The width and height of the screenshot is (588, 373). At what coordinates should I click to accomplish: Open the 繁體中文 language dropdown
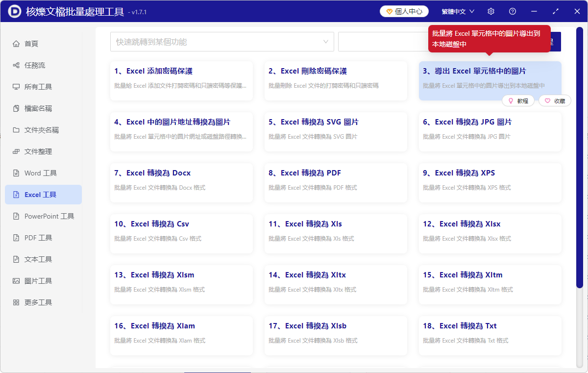click(457, 11)
